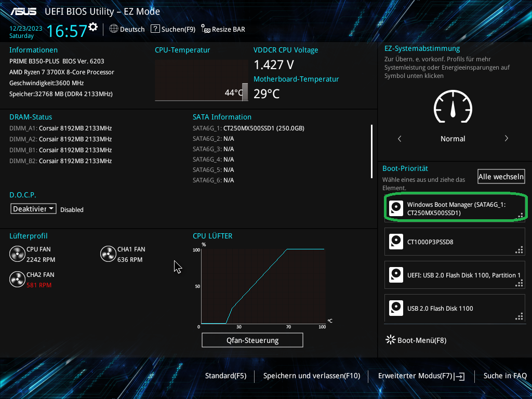Select the USB 2.0 Flash Disk 1100 entry
The height and width of the screenshot is (399, 532).
point(455,308)
